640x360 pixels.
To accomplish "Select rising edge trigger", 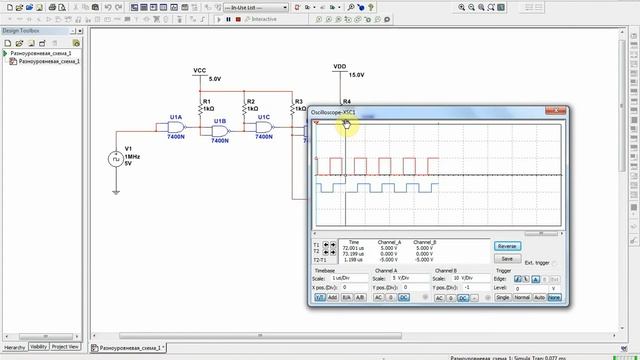I will (518, 279).
